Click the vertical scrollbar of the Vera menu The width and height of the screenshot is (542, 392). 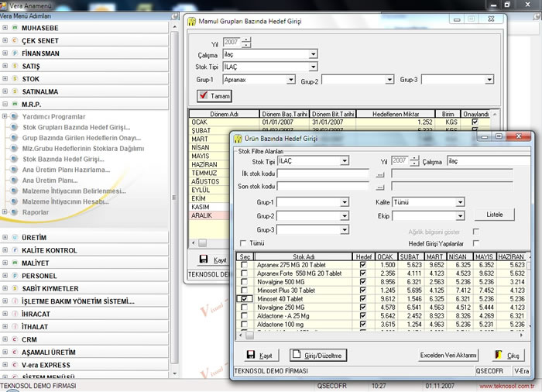[x=174, y=201]
